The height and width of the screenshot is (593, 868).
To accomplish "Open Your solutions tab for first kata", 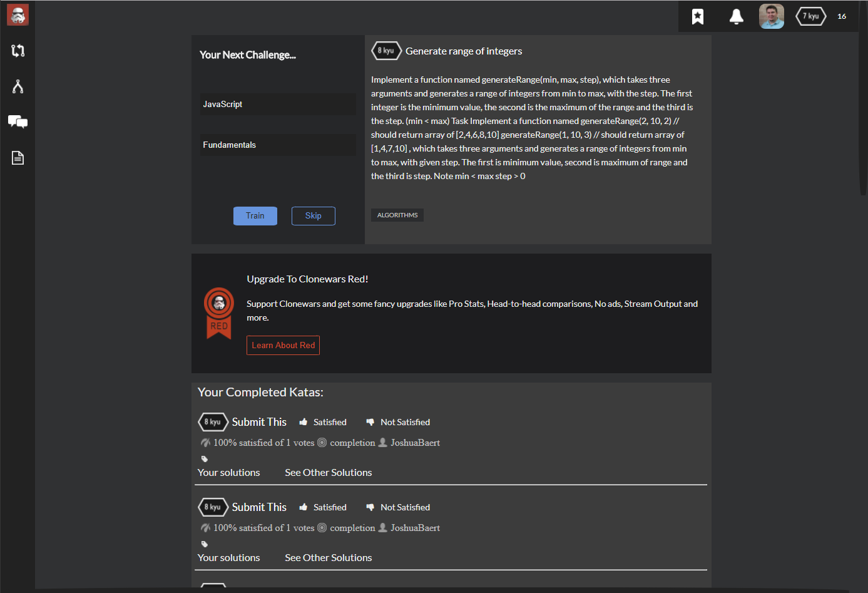I will pos(228,473).
